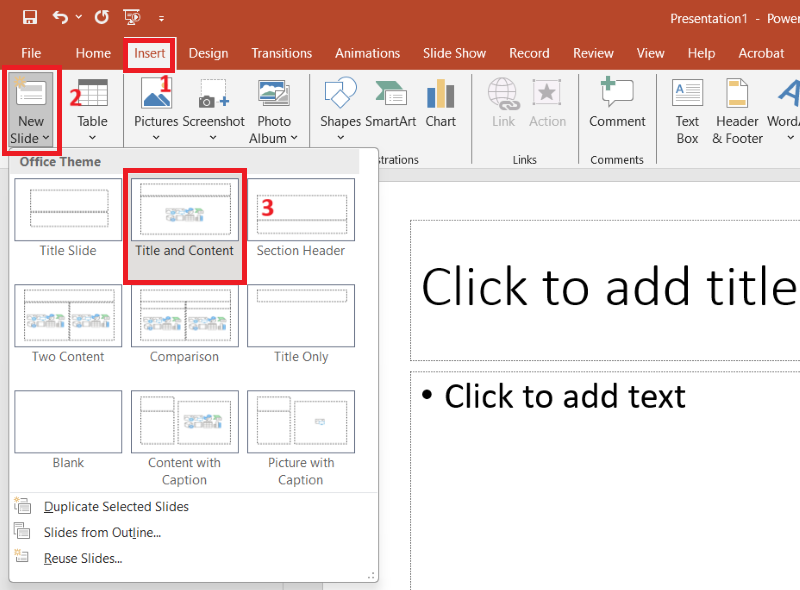Go to the Transitions tab

click(x=282, y=53)
